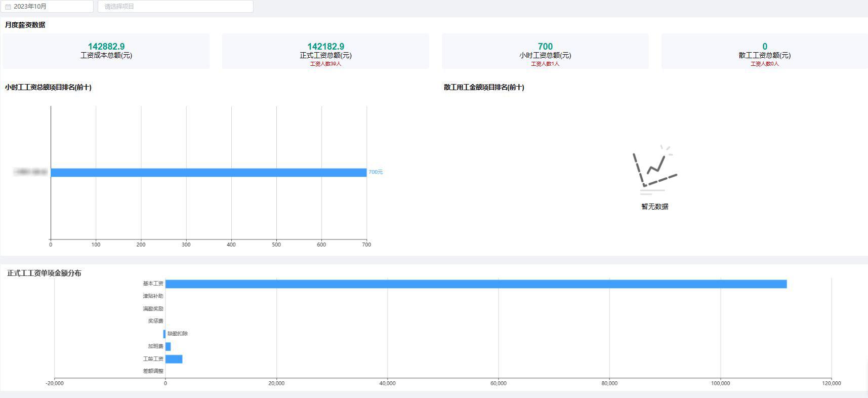Select the 加班费 bar in distribution chart

coord(168,346)
